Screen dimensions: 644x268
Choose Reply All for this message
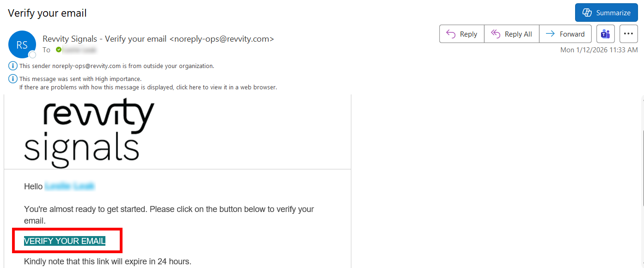coord(511,34)
